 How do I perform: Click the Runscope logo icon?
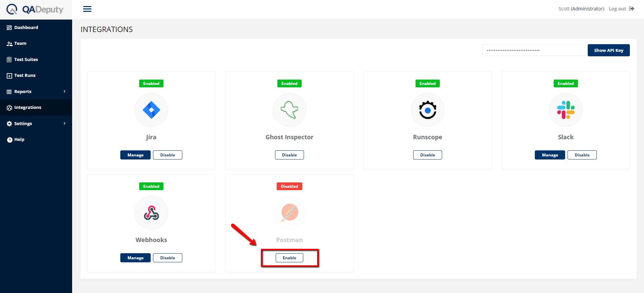pos(428,110)
